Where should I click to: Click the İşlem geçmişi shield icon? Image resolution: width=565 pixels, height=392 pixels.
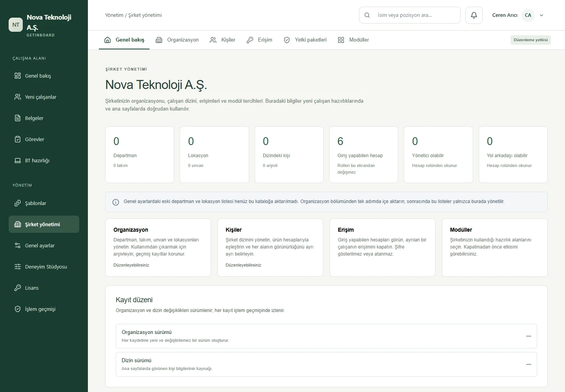18,309
